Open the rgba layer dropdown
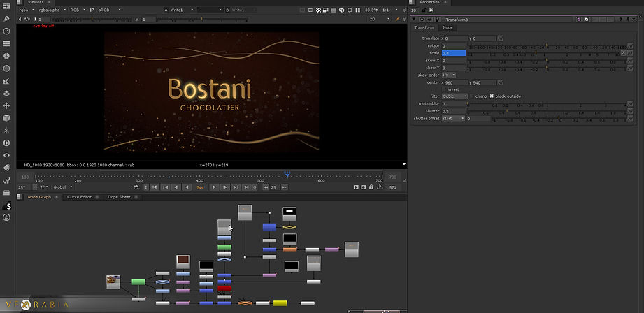Viewport: 644px width, 313px height. pos(27,10)
